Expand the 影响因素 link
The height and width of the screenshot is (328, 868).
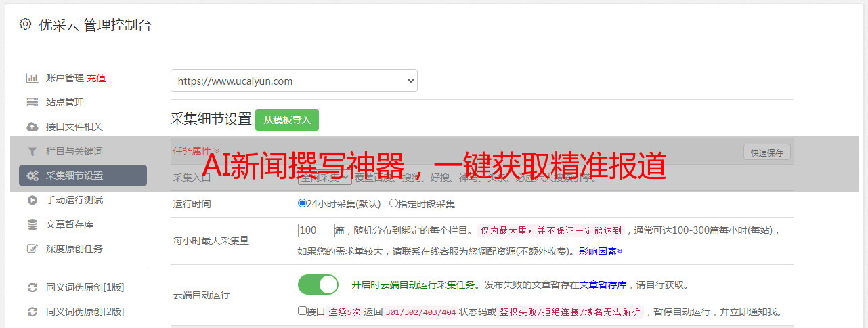(x=601, y=251)
